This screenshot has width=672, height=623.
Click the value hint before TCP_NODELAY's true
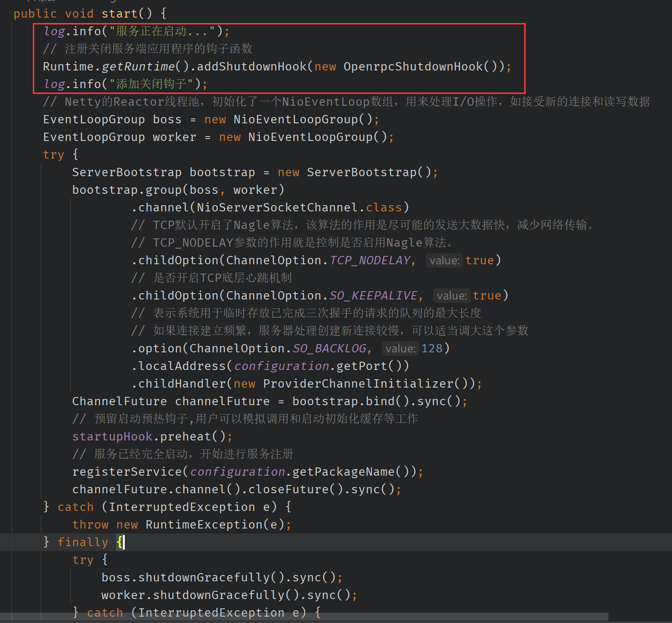coord(444,260)
